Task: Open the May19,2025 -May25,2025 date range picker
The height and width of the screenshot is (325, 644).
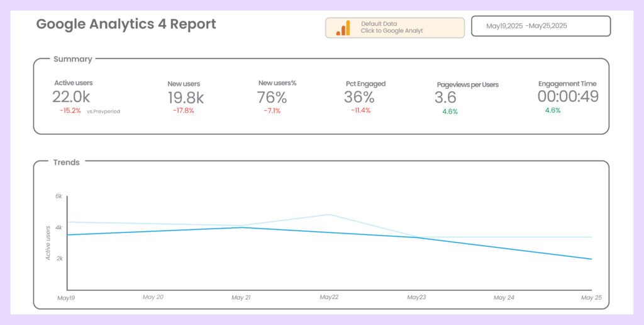Action: [x=540, y=26]
